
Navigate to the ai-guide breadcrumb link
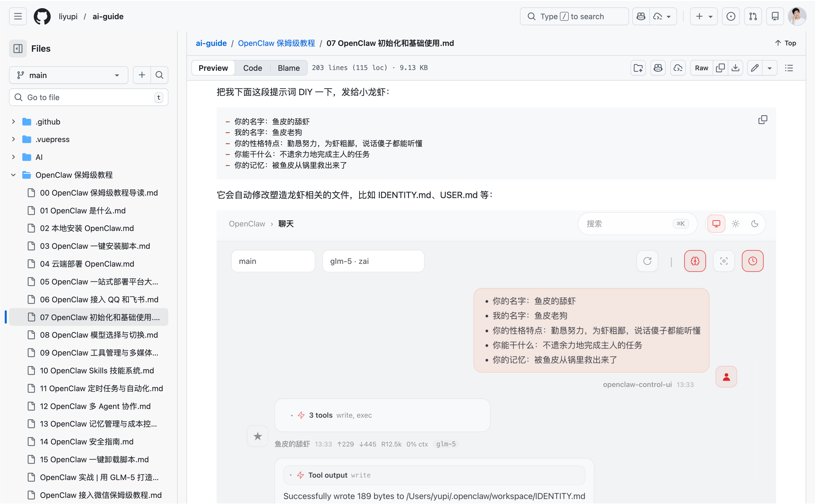click(211, 43)
